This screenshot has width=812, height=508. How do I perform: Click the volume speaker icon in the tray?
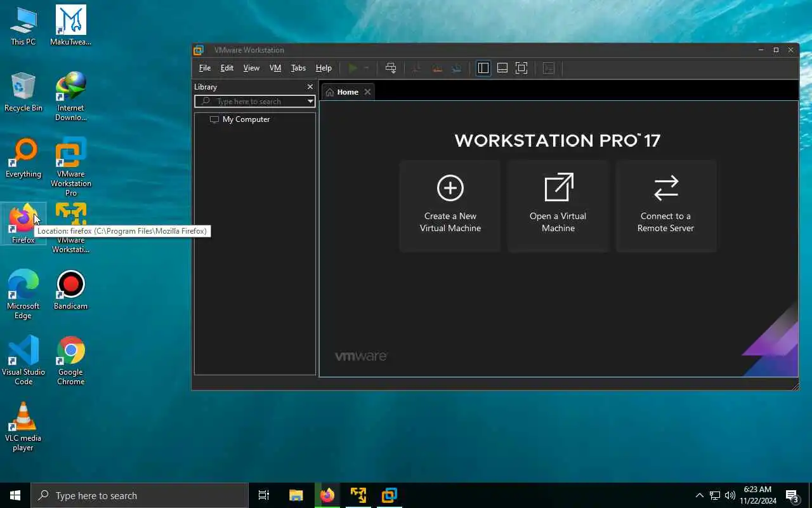[730, 495]
